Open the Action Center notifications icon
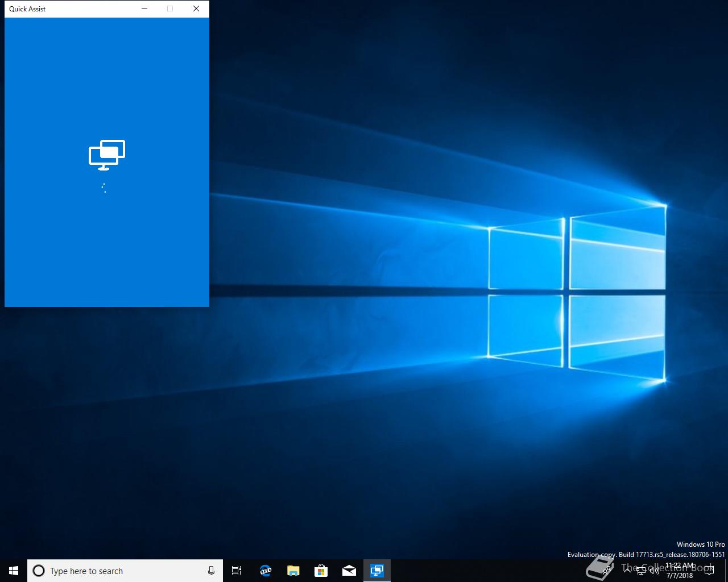Image resolution: width=728 pixels, height=582 pixels. [x=709, y=571]
